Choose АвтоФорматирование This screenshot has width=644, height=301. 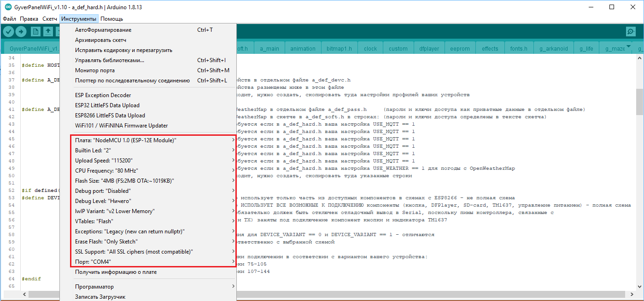148,30
